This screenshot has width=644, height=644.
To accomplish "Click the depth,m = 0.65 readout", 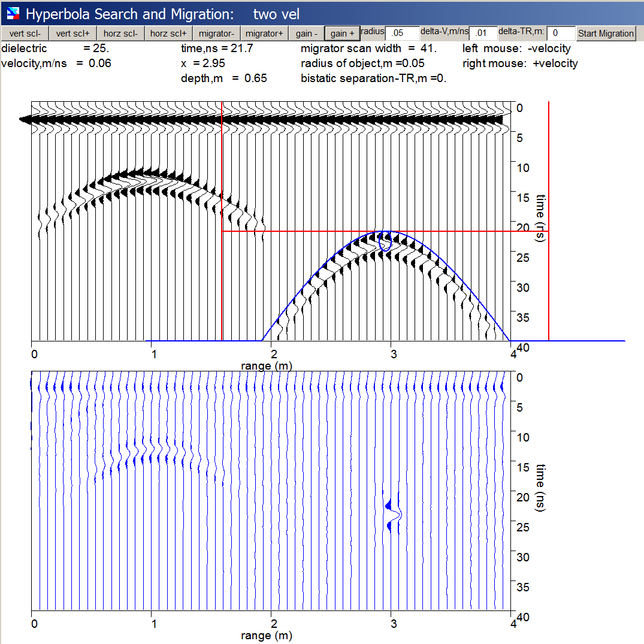I will pyautogui.click(x=224, y=78).
